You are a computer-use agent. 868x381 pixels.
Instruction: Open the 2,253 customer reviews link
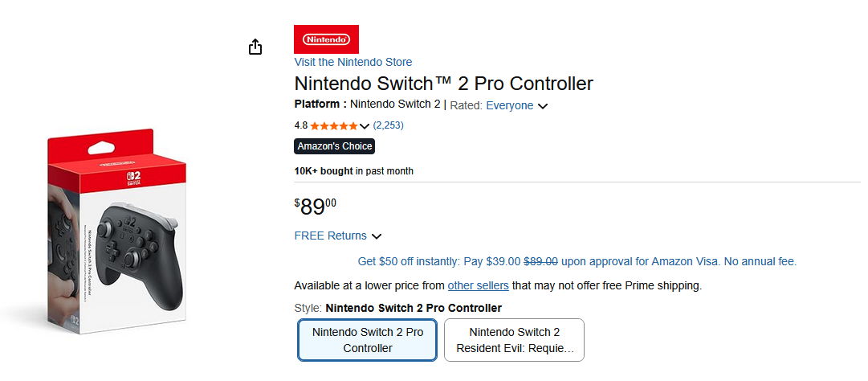coord(388,125)
